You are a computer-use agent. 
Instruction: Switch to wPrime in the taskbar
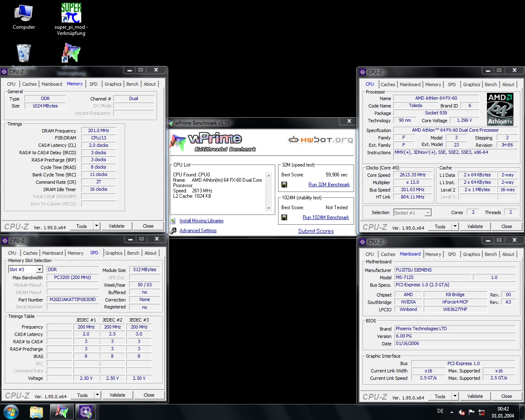(x=62, y=412)
